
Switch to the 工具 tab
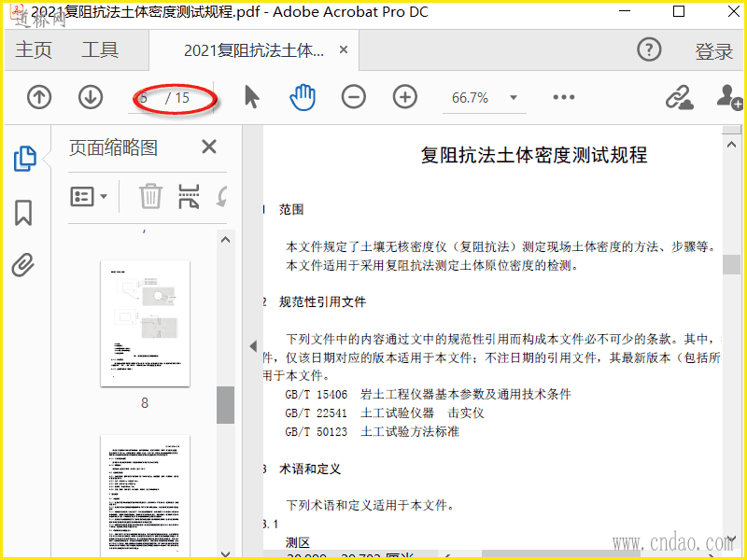pyautogui.click(x=100, y=49)
